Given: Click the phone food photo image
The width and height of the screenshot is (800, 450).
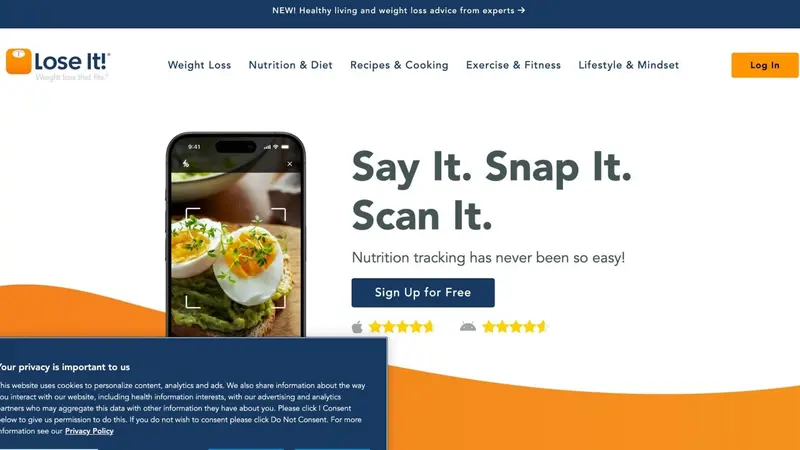Looking at the screenshot, I should point(236,254).
